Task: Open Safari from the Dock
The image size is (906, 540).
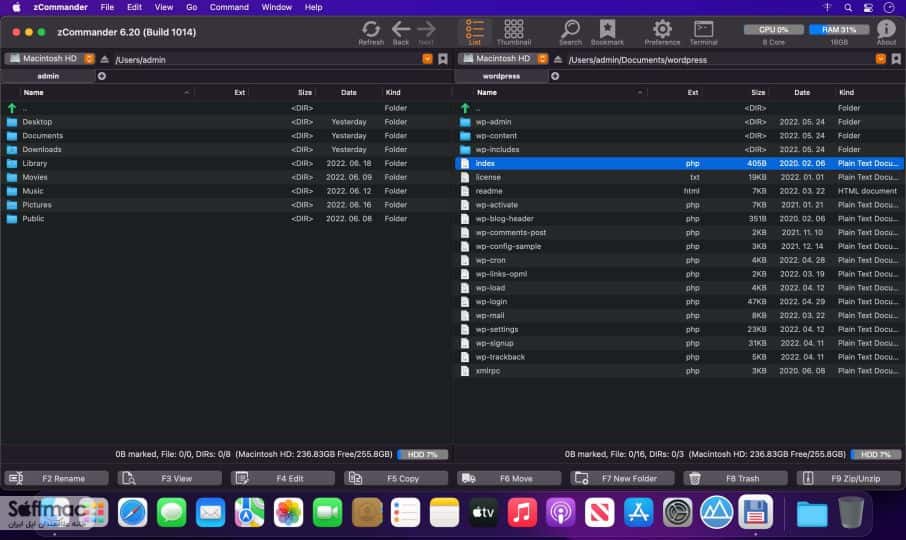Action: [x=132, y=512]
